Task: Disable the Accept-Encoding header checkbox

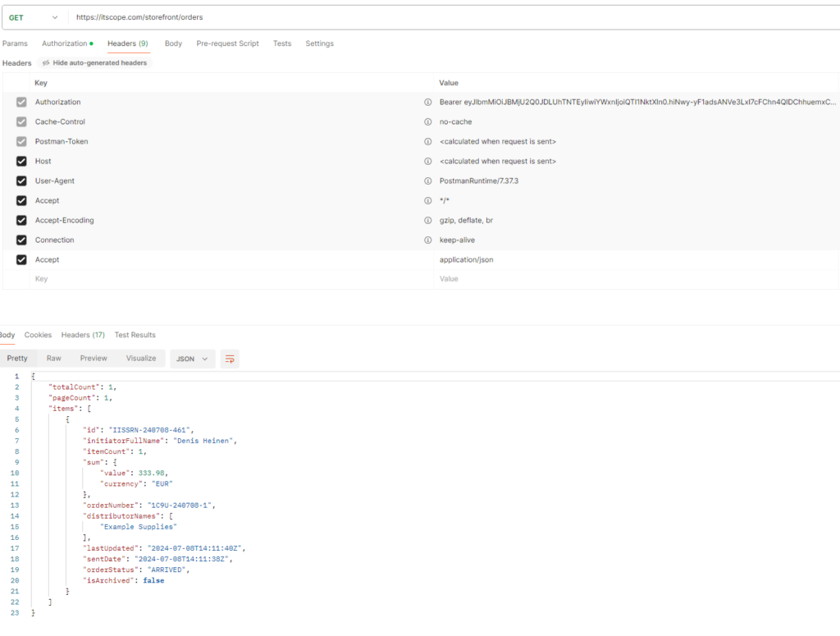Action: 21,221
